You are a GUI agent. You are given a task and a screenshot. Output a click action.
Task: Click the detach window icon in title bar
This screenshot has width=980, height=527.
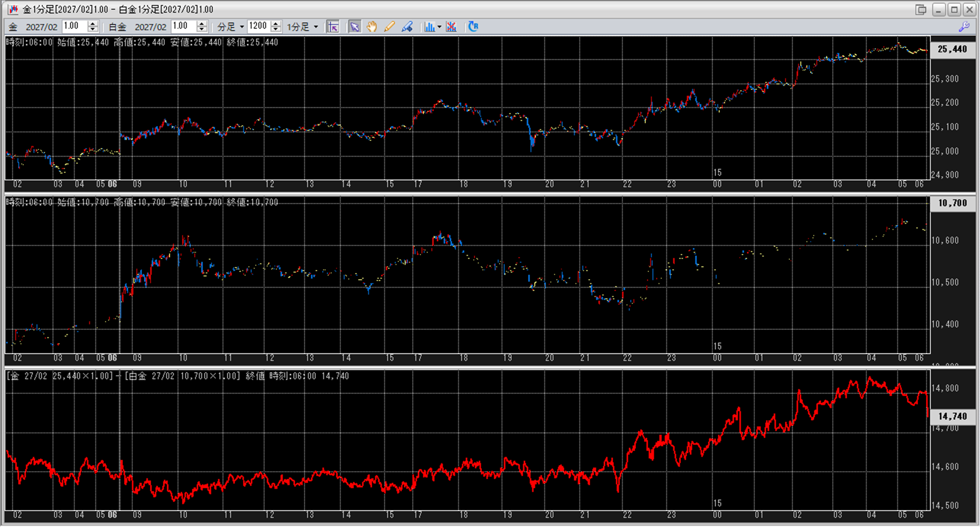920,9
